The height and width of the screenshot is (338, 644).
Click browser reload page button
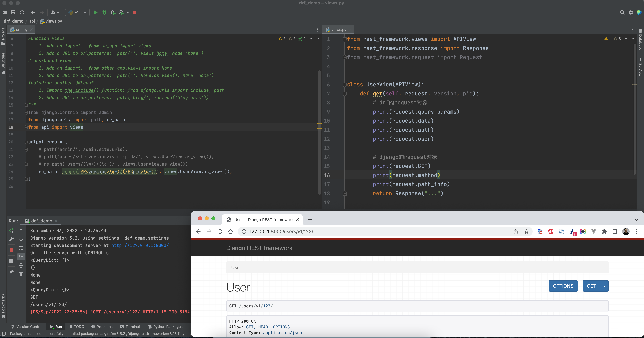tap(220, 232)
